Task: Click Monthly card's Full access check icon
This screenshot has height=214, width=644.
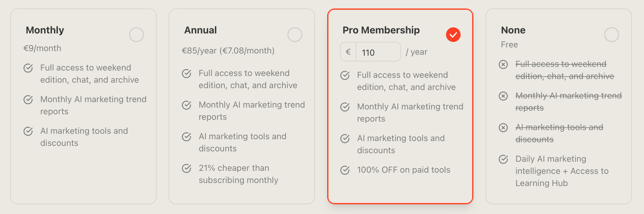Action: 28,68
